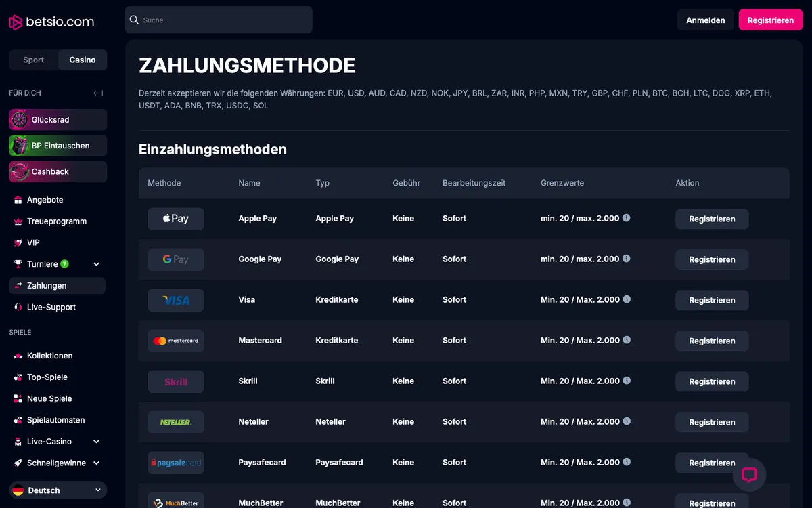
Task: Click Registrieren in the Google Pay row
Action: point(712,259)
